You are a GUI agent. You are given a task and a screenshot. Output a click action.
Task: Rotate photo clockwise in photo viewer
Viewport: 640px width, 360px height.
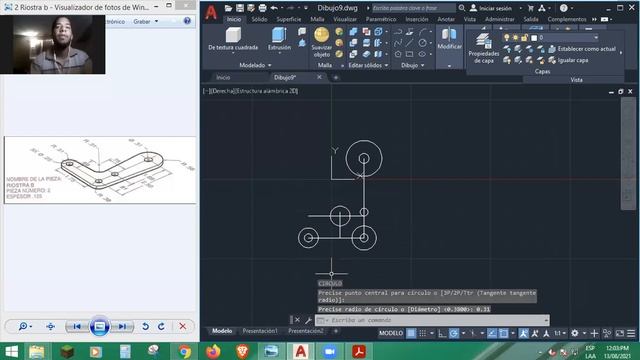[x=162, y=326]
